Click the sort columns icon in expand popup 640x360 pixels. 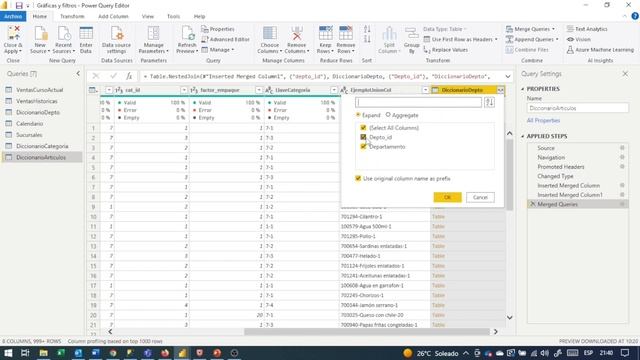click(489, 102)
